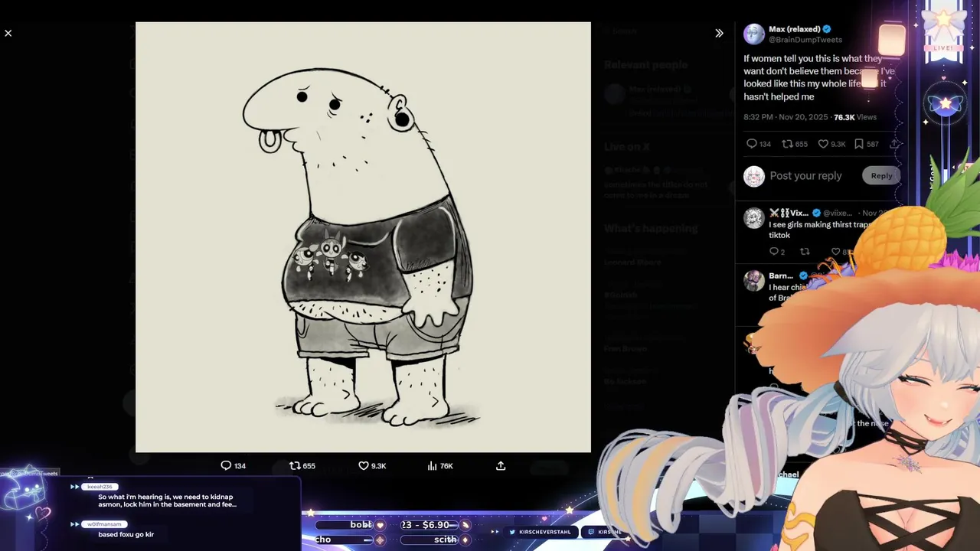Click the 'scith' name label in overlay
Screen dimensions: 980x551
click(x=445, y=540)
